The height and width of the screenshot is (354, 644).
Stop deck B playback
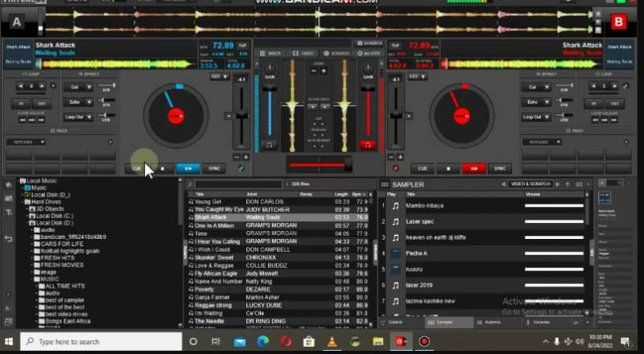tap(448, 168)
